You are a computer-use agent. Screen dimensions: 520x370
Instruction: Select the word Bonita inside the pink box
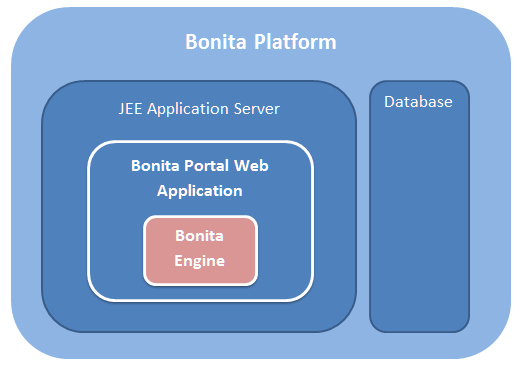(x=199, y=236)
